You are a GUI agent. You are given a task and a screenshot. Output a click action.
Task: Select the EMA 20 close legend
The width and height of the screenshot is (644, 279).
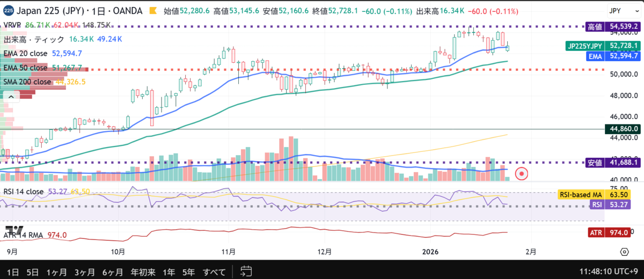(26, 53)
